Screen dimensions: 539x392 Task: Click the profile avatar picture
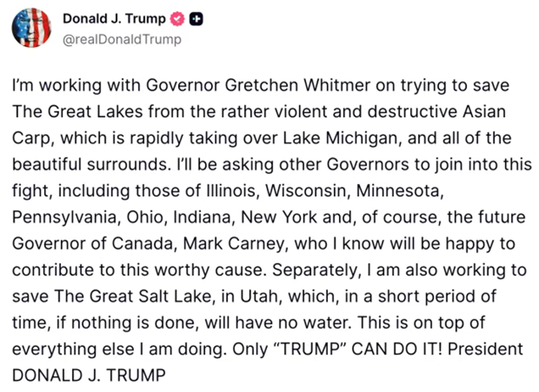(x=31, y=28)
